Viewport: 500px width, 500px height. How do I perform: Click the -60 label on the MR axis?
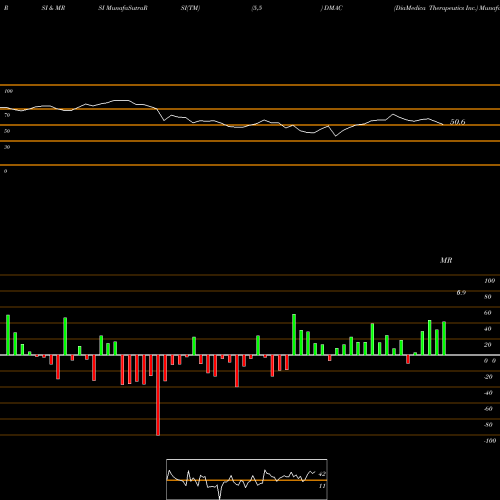[488, 409]
